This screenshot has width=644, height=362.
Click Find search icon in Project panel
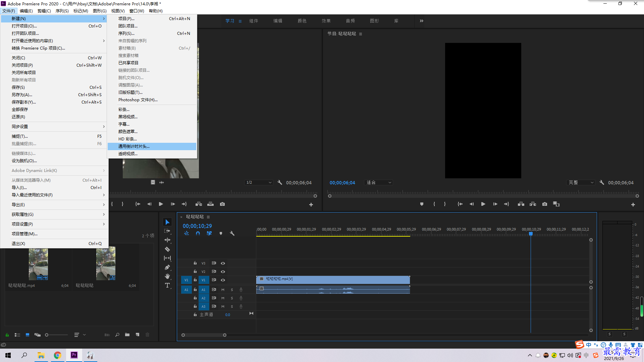pyautogui.click(x=117, y=335)
